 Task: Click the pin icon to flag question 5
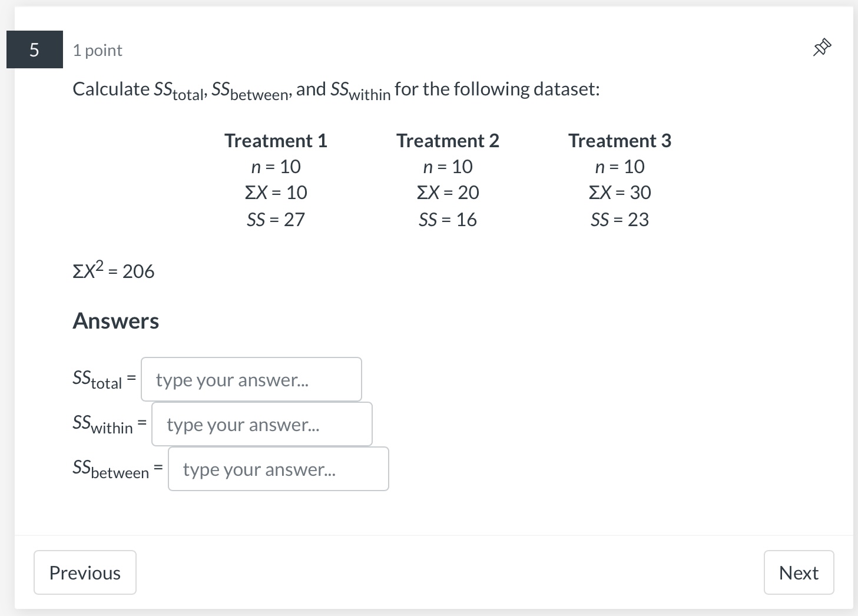click(821, 47)
